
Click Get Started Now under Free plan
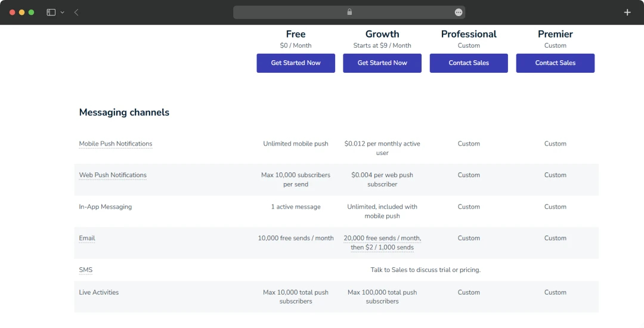[296, 63]
